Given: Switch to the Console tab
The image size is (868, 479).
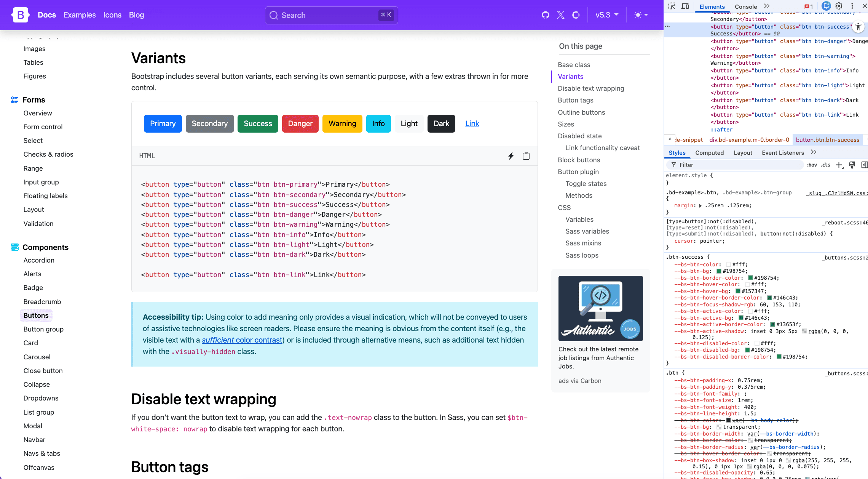Looking at the screenshot, I should click(x=745, y=6).
